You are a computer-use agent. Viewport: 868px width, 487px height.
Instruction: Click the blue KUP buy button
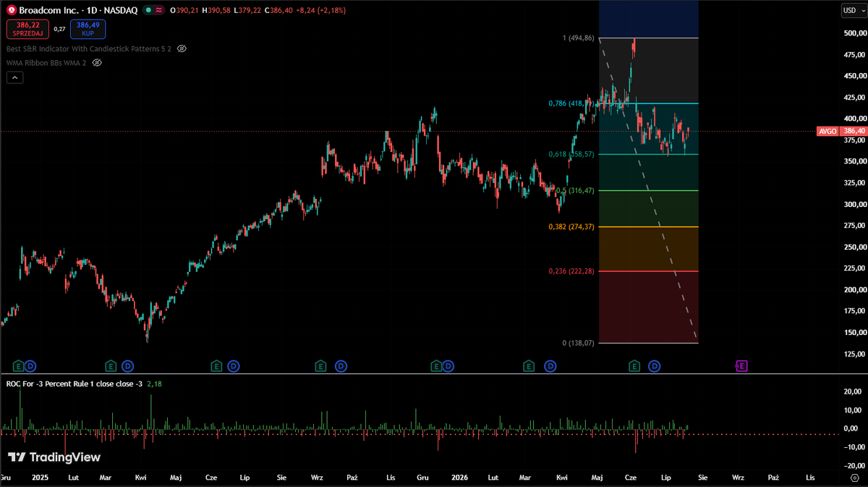click(x=88, y=29)
